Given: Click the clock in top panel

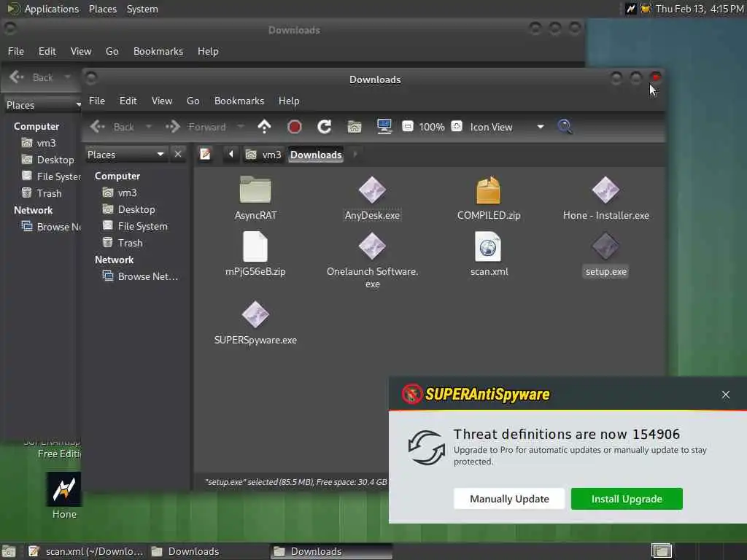Looking at the screenshot, I should coord(700,9).
